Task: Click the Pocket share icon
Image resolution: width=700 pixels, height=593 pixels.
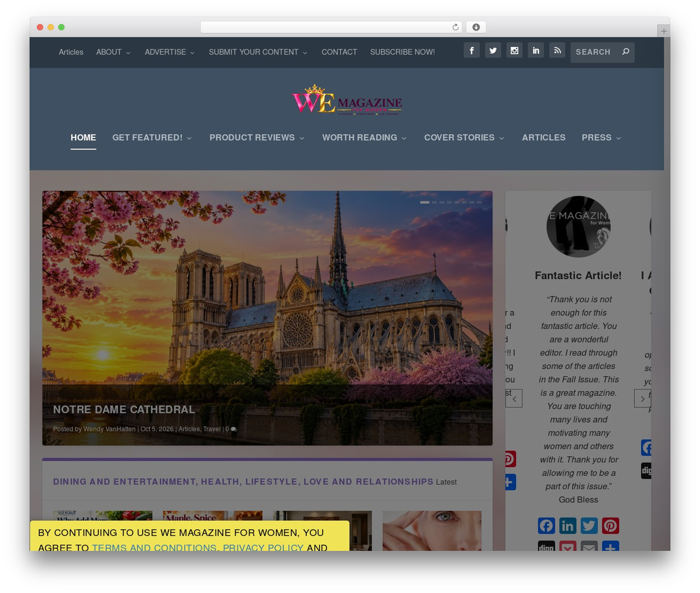Action: pyautogui.click(x=568, y=546)
